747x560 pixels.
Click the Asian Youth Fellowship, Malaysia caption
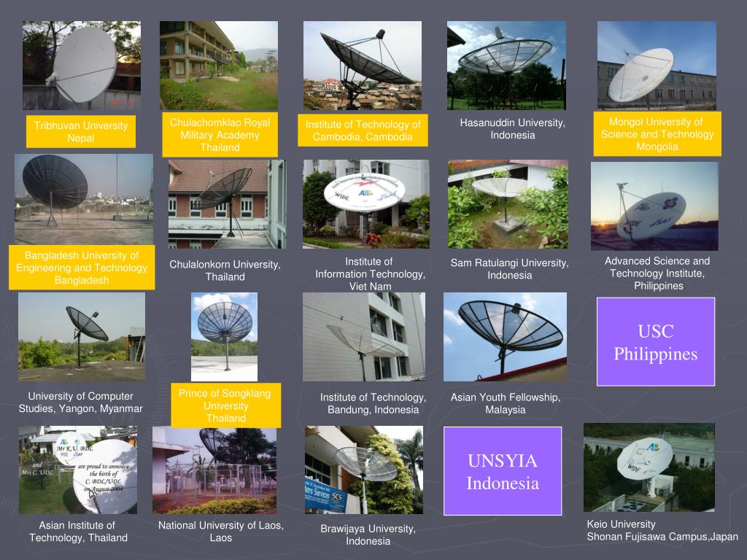click(x=506, y=403)
